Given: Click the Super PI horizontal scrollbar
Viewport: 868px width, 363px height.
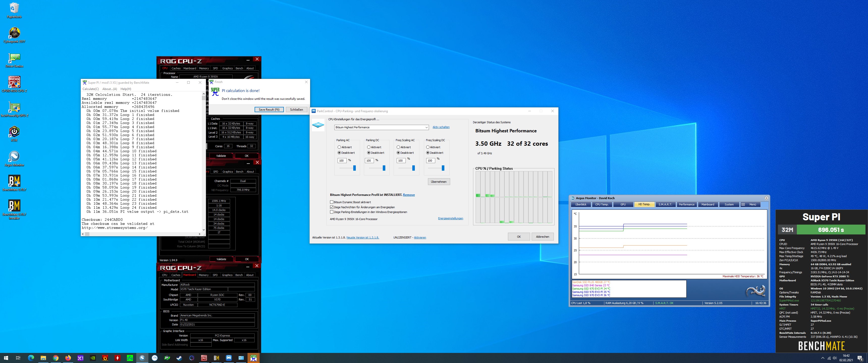Looking at the screenshot, I should point(142,234).
